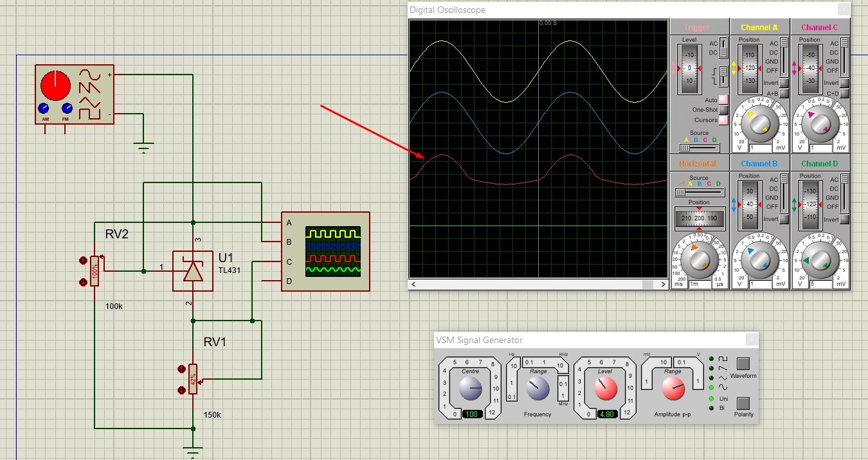Toggle the Trigger Auto button
The image size is (868, 460).
pos(723,100)
